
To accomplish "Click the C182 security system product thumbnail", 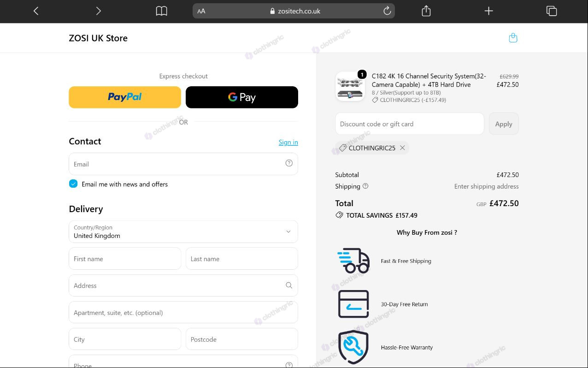I will coord(350,86).
